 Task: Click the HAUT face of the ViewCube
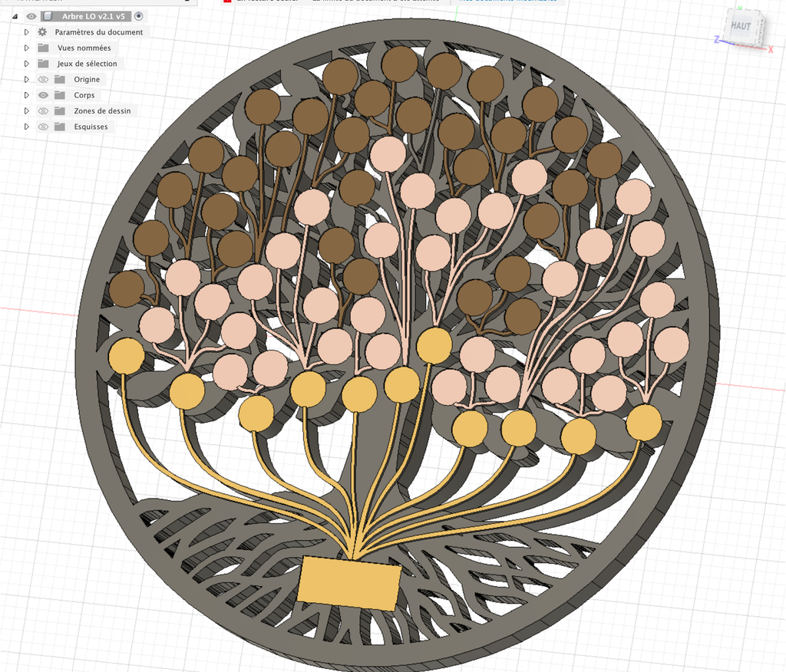pyautogui.click(x=741, y=26)
